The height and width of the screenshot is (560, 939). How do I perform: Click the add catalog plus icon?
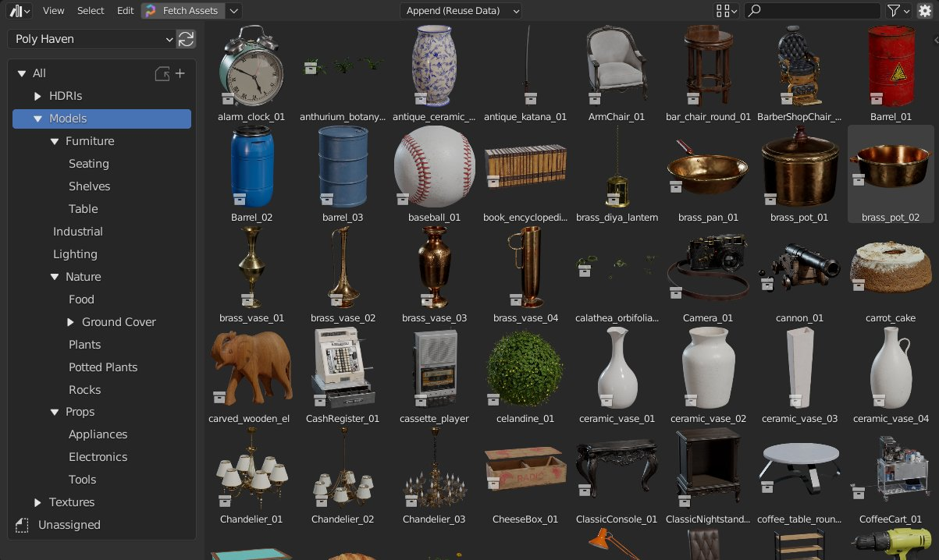pyautogui.click(x=180, y=73)
